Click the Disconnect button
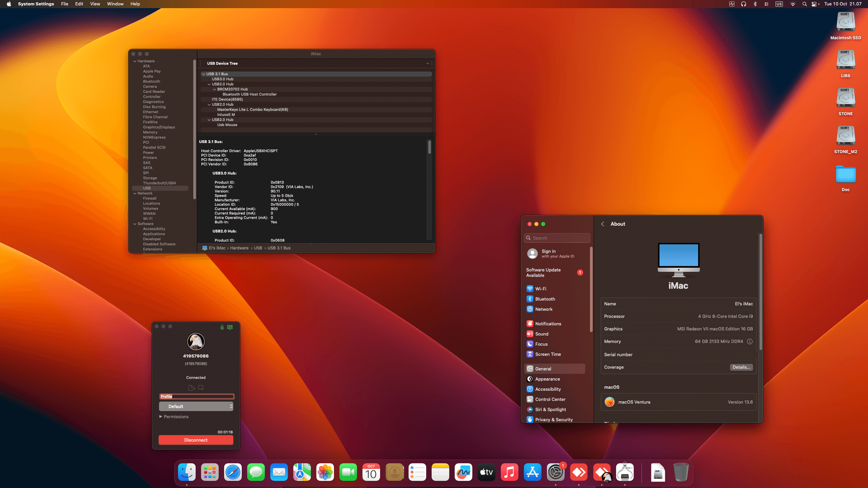Image resolution: width=868 pixels, height=488 pixels. [196, 440]
